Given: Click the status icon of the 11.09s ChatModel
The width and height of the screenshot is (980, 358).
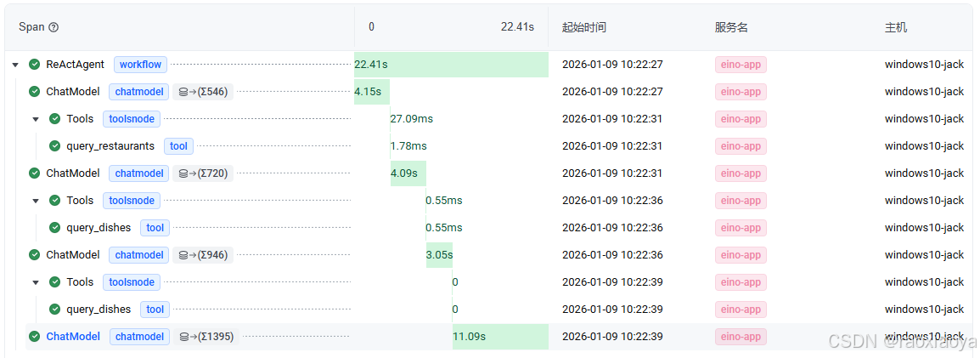Looking at the screenshot, I should 34,337.
